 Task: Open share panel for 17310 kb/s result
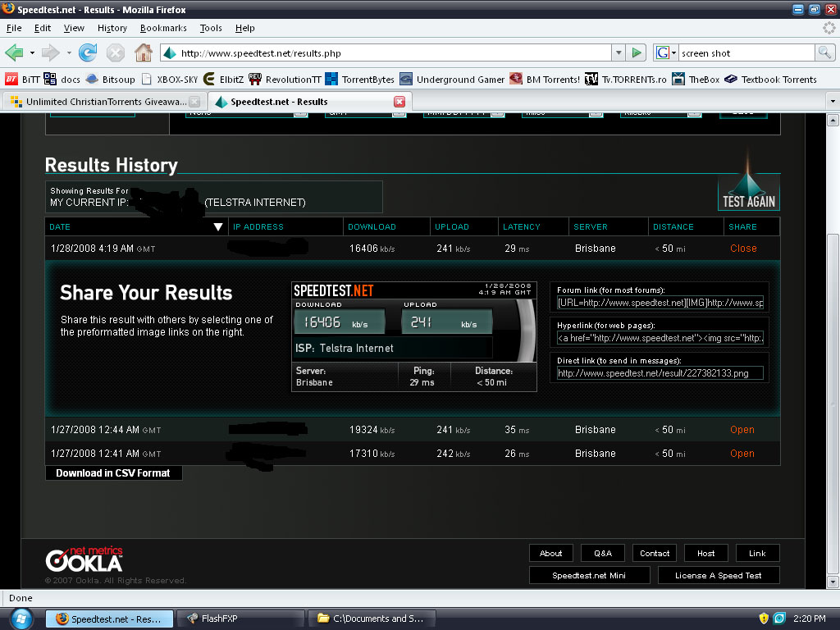point(742,453)
